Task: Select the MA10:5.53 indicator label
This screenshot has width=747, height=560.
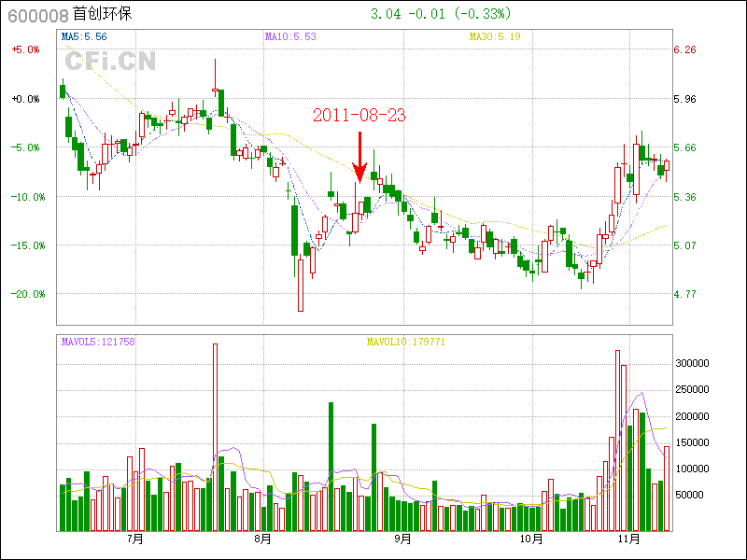Action: click(x=290, y=36)
